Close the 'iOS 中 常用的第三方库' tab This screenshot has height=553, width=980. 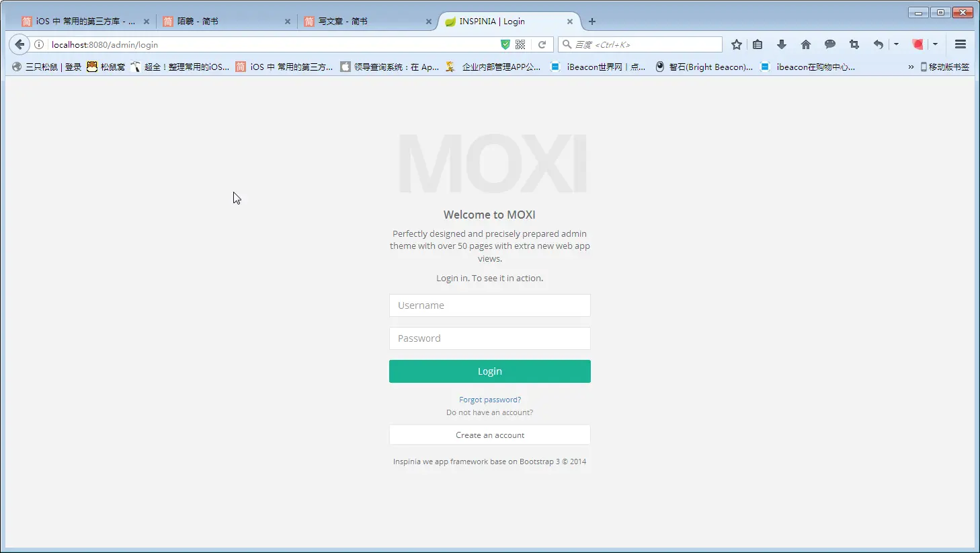pos(147,22)
